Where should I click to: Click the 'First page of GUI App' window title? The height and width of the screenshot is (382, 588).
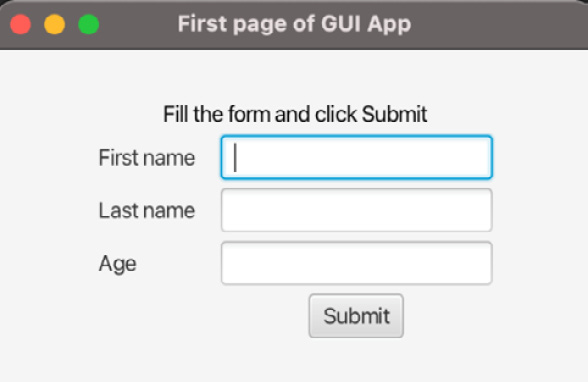click(x=294, y=24)
